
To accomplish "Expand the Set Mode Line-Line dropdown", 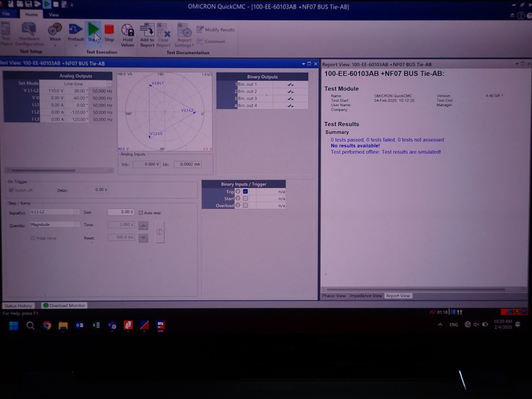I will click(x=109, y=84).
